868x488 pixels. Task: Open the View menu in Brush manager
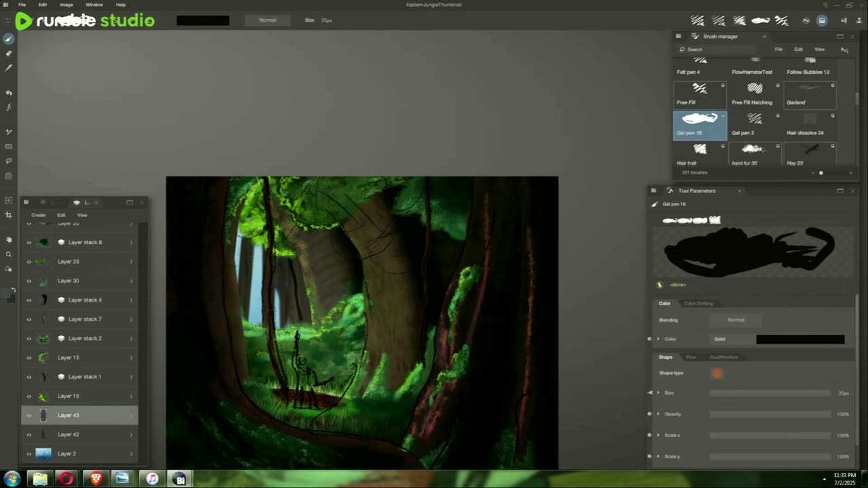819,49
